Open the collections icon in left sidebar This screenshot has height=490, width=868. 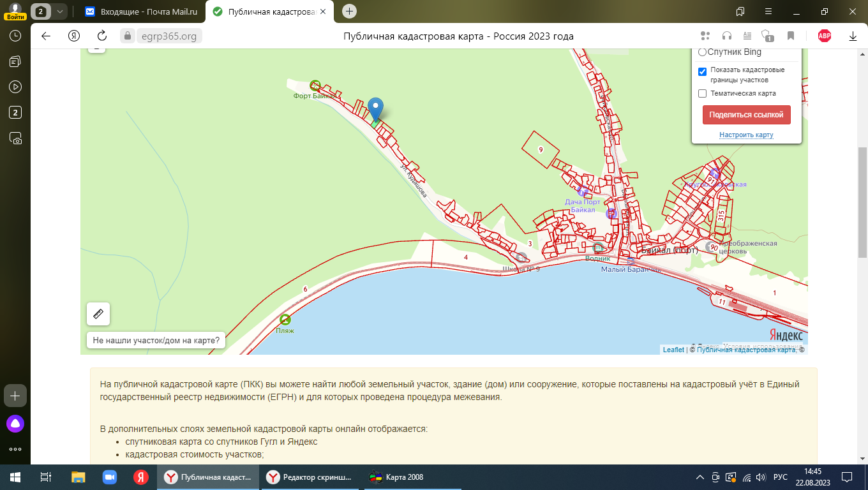point(15,62)
